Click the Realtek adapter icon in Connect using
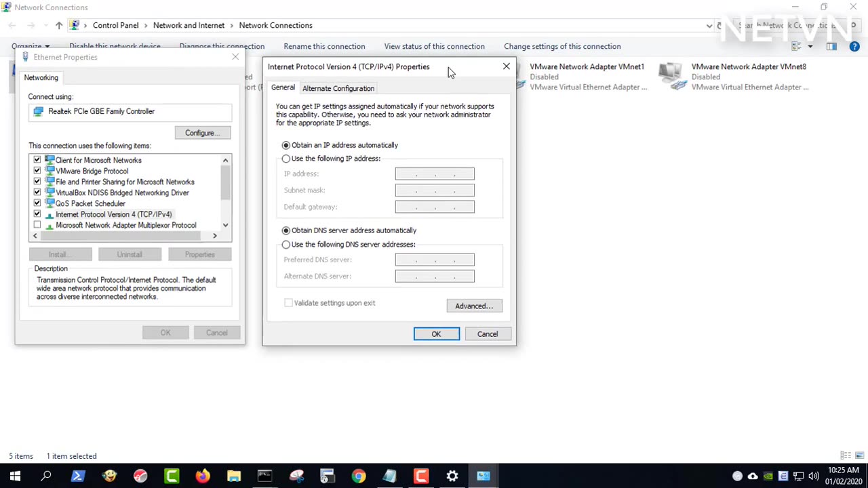Viewport: 868px width, 488px height. pos(39,111)
